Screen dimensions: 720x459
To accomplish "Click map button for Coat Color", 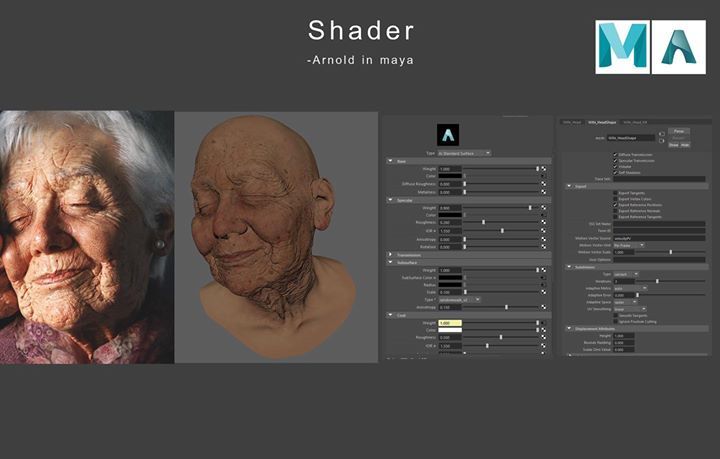I will pos(544,330).
